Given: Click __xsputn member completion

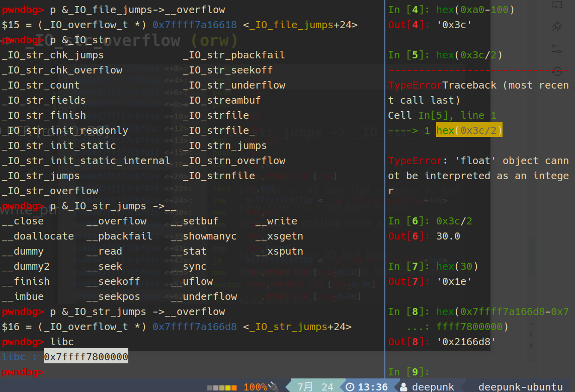Looking at the screenshot, I should coord(279,251).
